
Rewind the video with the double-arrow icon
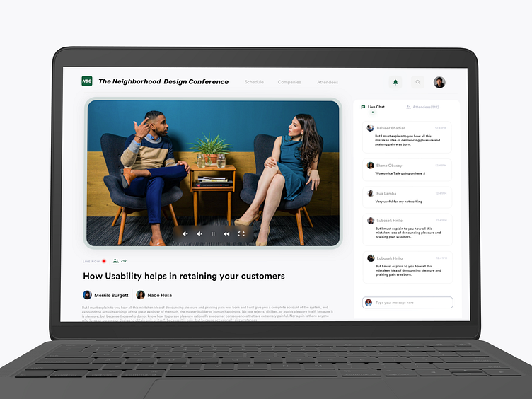[226, 233]
